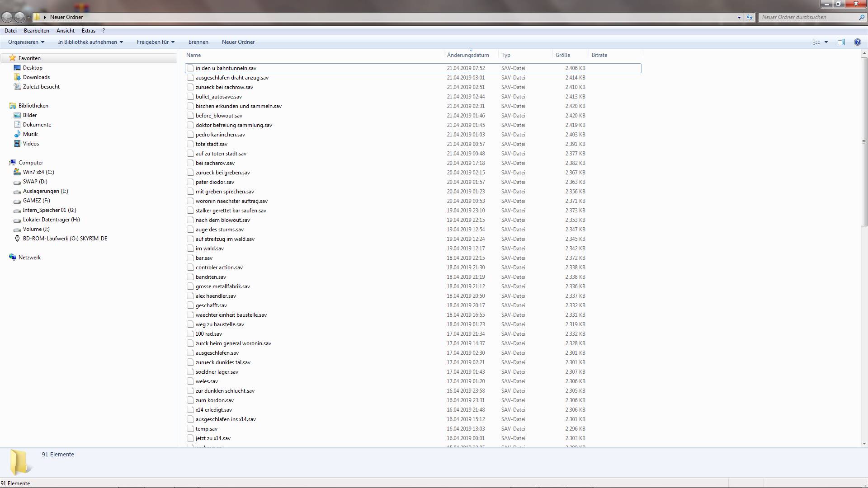Open the Extras menu

point(88,31)
